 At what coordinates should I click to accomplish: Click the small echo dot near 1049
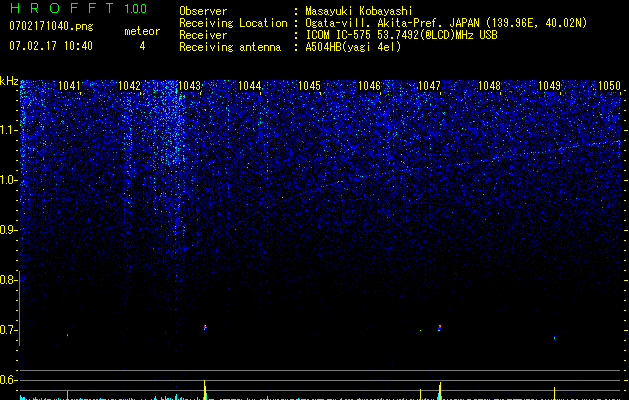click(x=554, y=338)
